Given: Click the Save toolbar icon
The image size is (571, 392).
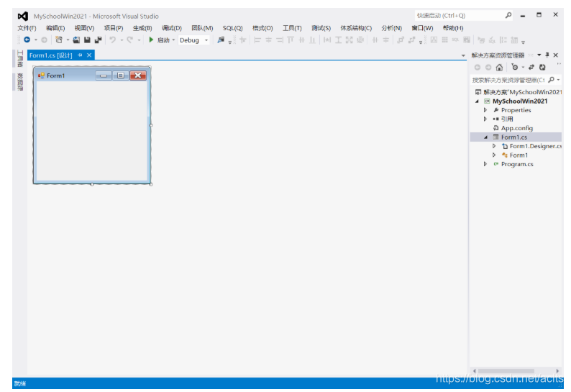Looking at the screenshot, I should click(x=87, y=40).
